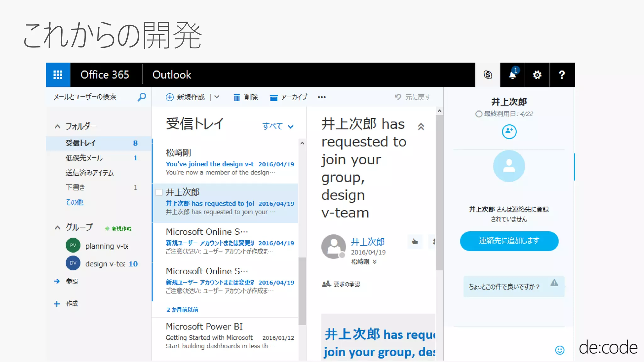Collapse the グループ section
This screenshot has width=644, height=362.
[58, 228]
